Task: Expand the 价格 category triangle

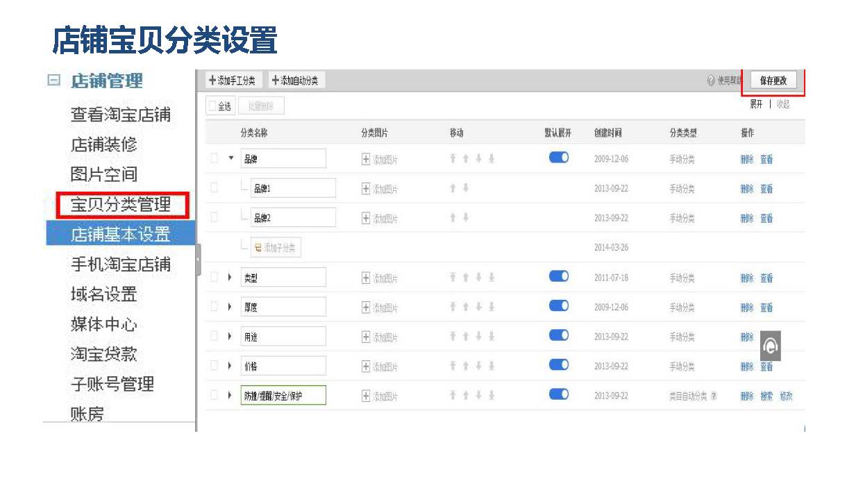Action: [x=230, y=365]
